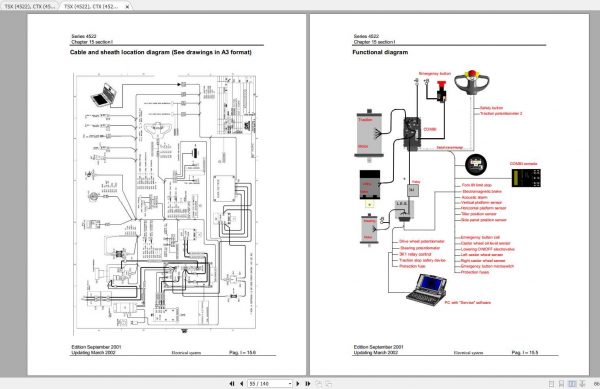Switch to single page view
Viewport: 600px width, 389px height.
[x=551, y=383]
